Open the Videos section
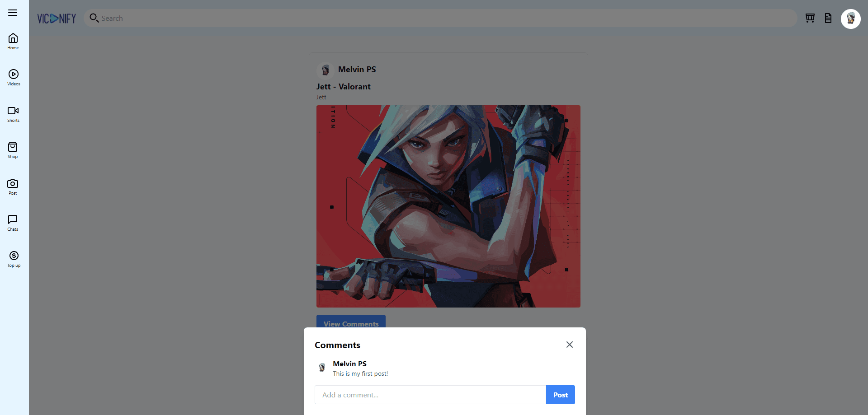 14,77
